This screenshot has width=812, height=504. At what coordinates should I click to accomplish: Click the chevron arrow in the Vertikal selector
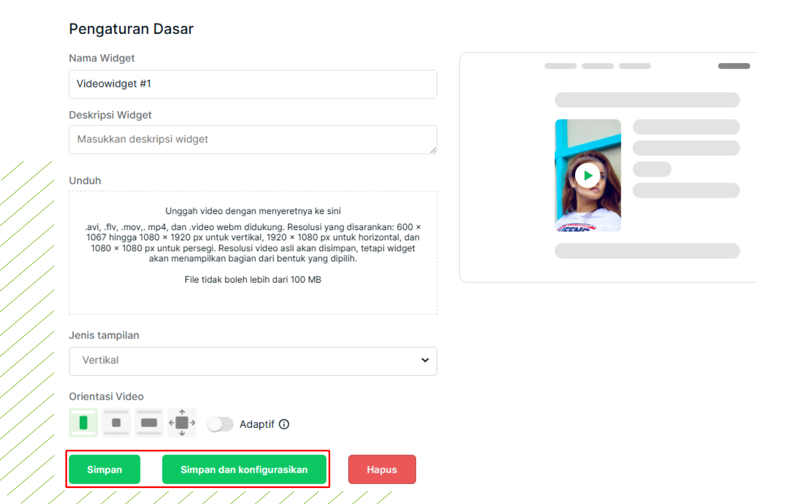(x=425, y=360)
